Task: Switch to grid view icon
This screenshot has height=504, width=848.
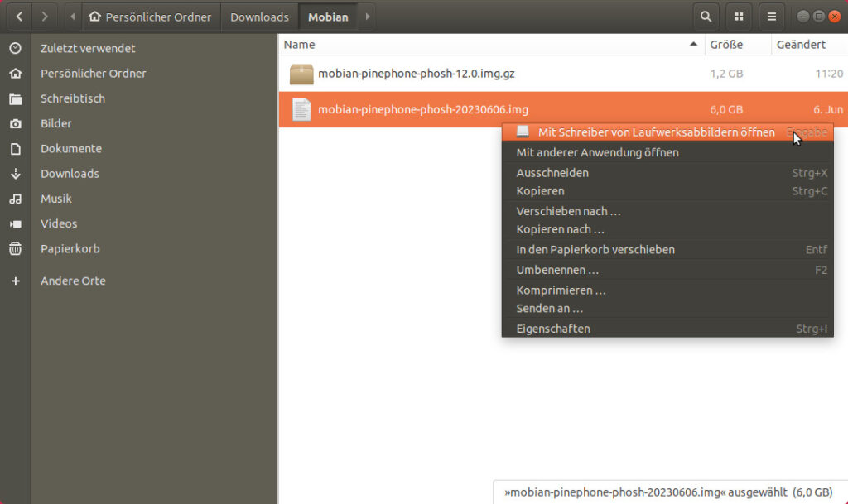Action: click(x=739, y=17)
